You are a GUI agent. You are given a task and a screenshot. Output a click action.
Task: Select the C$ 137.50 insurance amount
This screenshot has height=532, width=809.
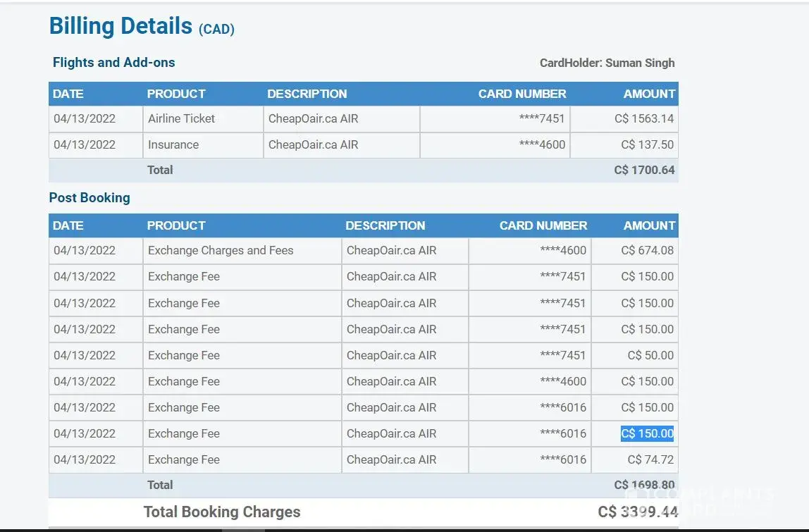coord(647,144)
